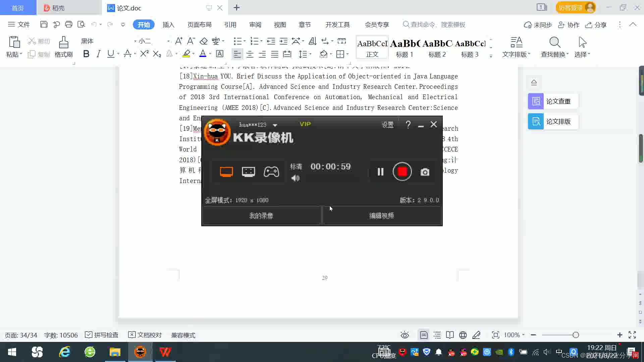Expand the font size 小二 dropdown
Screen dimensions: 644x362
click(168, 41)
